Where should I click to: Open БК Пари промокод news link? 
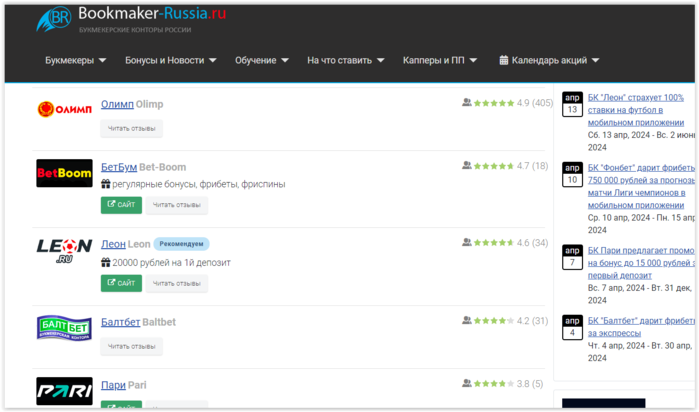[x=641, y=263]
